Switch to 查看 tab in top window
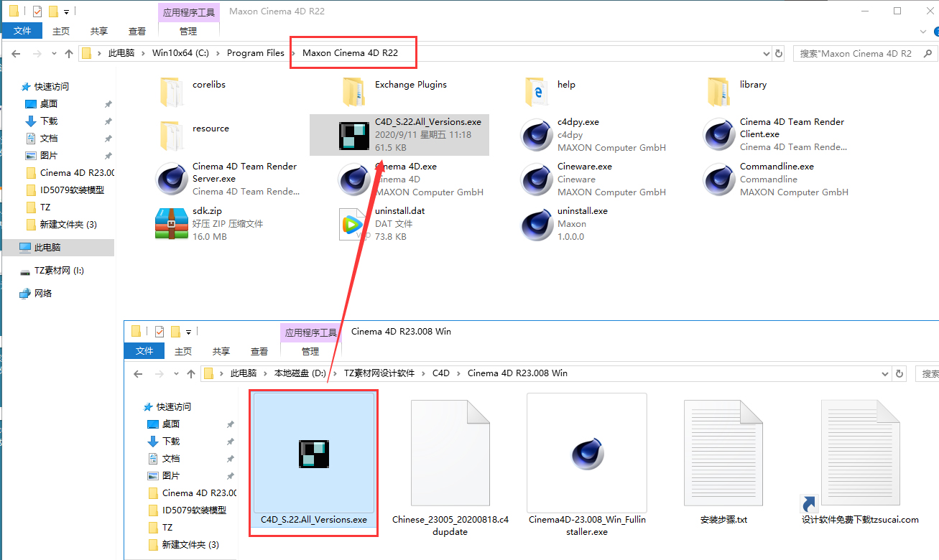 (x=137, y=31)
